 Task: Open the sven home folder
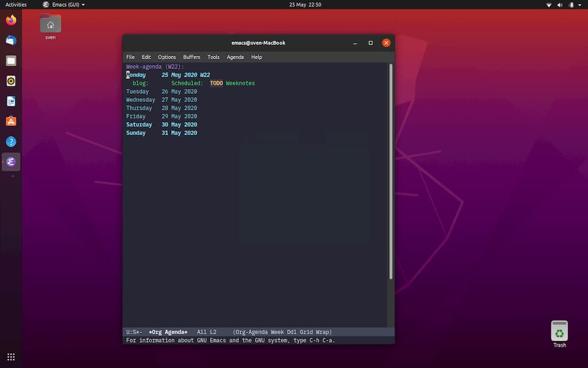tap(51, 25)
